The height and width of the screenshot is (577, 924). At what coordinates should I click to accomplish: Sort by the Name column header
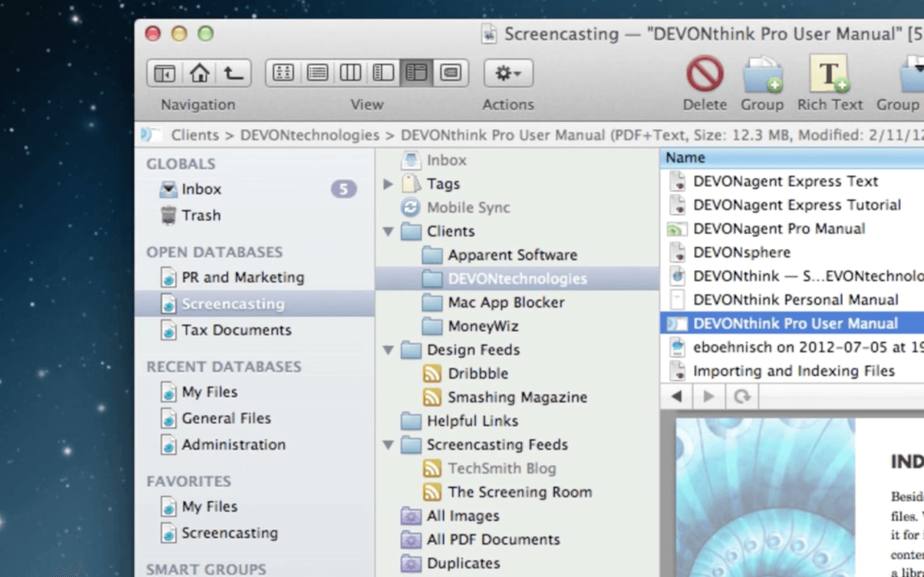tap(792, 158)
